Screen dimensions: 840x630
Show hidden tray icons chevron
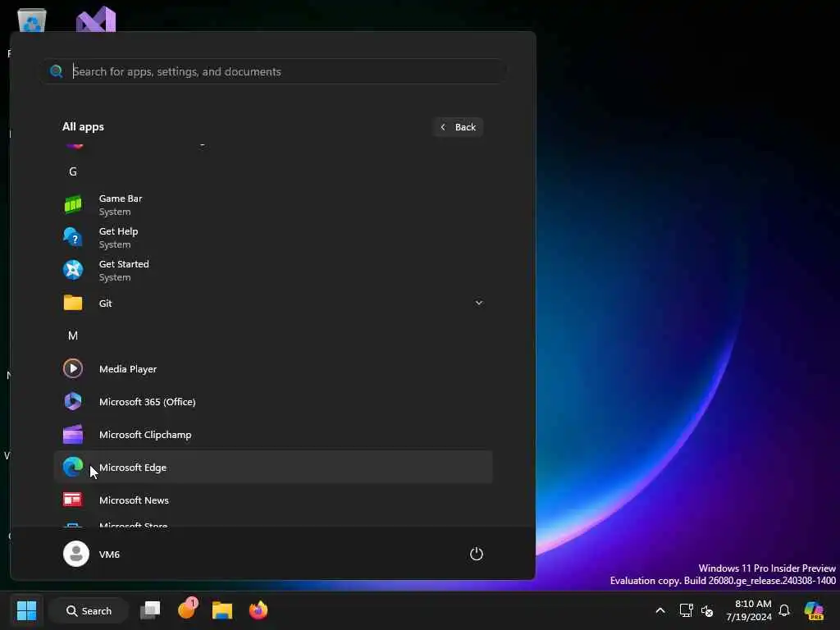(660, 610)
